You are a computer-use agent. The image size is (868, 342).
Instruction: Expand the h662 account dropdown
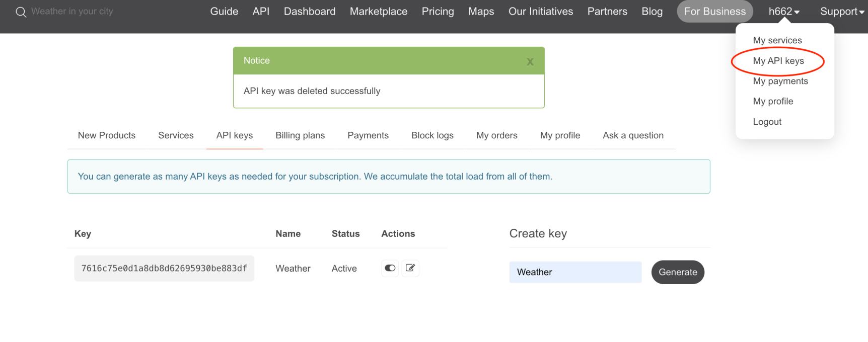pos(784,12)
